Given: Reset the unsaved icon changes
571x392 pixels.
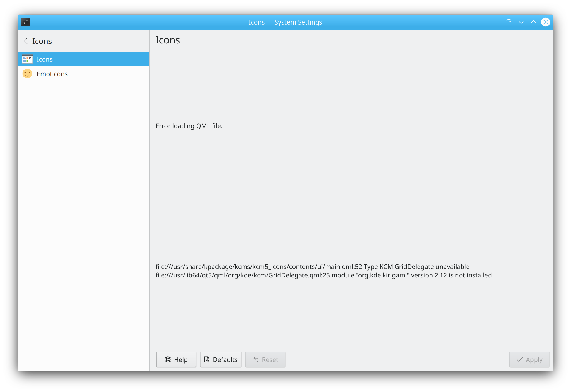Looking at the screenshot, I should click(x=265, y=359).
